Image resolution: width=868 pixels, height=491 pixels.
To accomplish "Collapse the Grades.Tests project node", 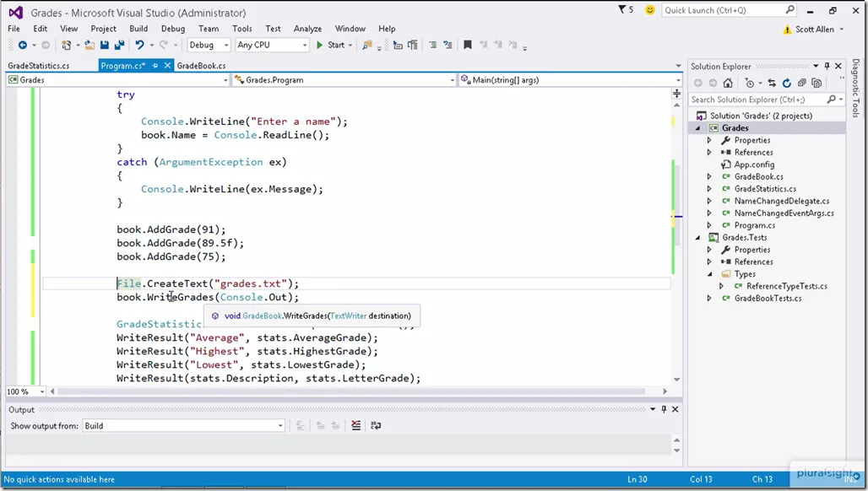I will click(698, 238).
